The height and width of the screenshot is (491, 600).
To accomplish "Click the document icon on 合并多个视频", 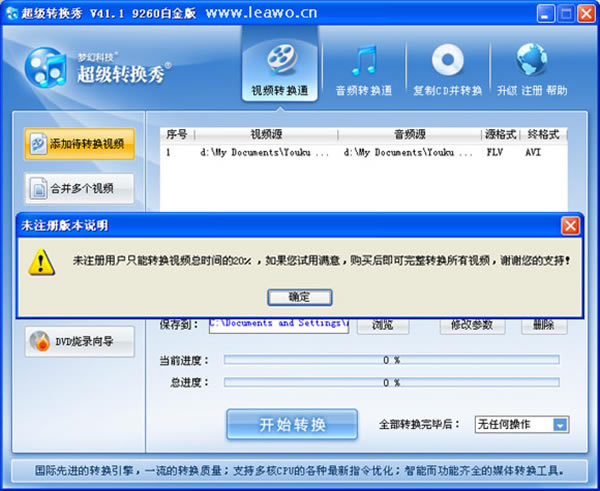I will (x=39, y=188).
